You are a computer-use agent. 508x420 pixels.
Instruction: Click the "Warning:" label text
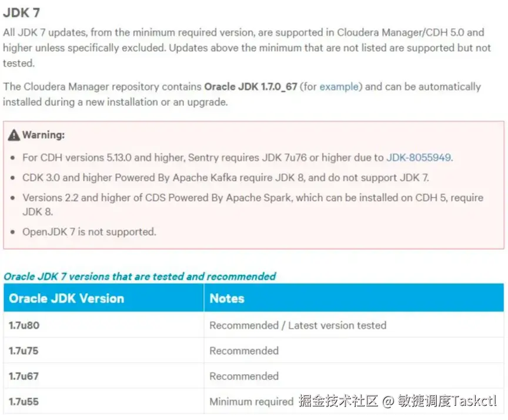pos(44,135)
